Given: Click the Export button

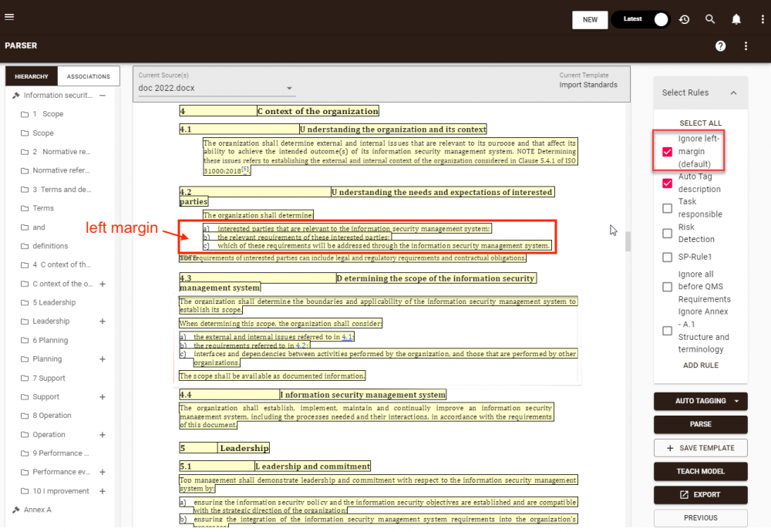Looking at the screenshot, I should click(700, 495).
